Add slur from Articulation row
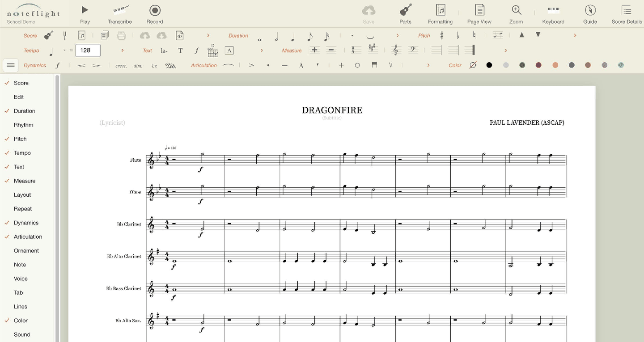Viewport: 644px width, 342px height. coord(228,65)
